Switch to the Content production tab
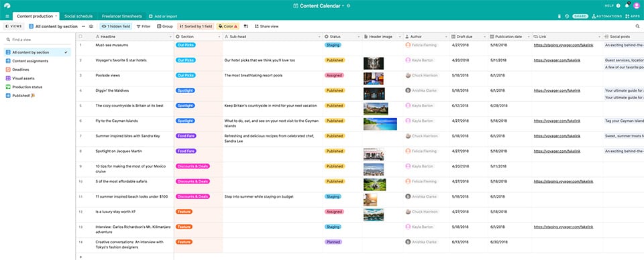 click(36, 16)
